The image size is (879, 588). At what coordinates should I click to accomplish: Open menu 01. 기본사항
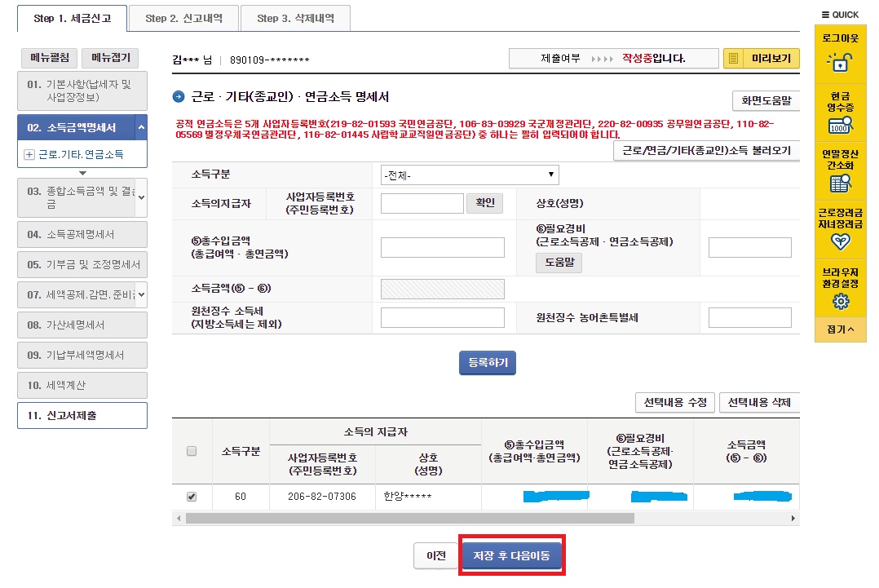[82, 91]
